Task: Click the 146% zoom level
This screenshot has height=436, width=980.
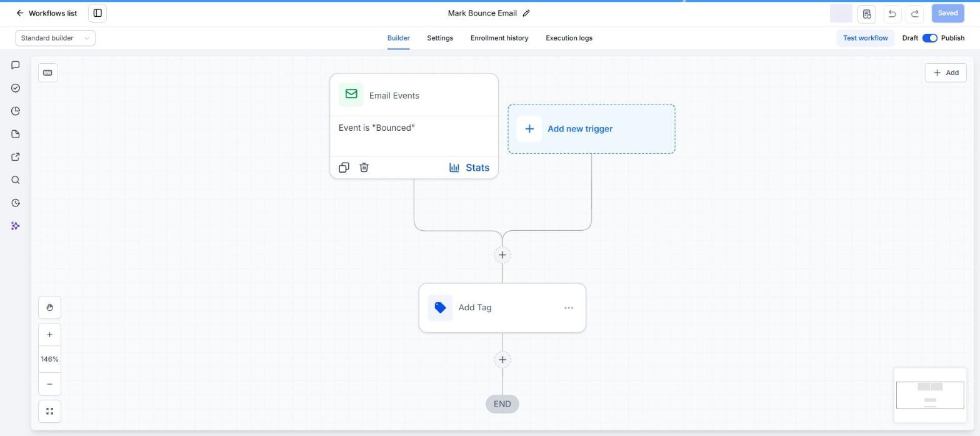Action: tap(49, 359)
